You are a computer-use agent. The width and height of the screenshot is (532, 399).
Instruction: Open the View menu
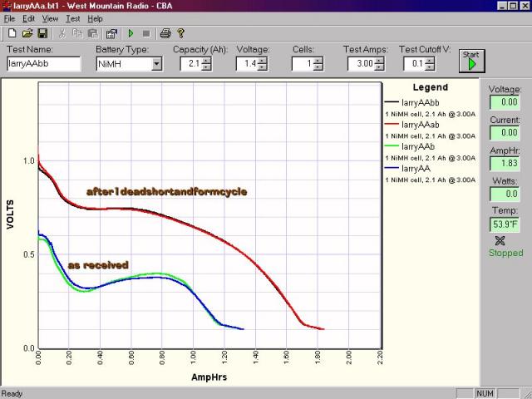click(x=51, y=18)
